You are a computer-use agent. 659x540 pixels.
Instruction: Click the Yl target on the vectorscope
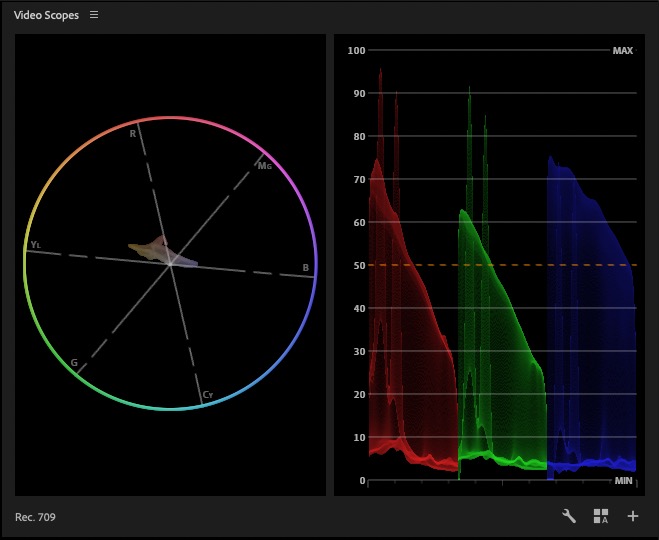tap(36, 245)
